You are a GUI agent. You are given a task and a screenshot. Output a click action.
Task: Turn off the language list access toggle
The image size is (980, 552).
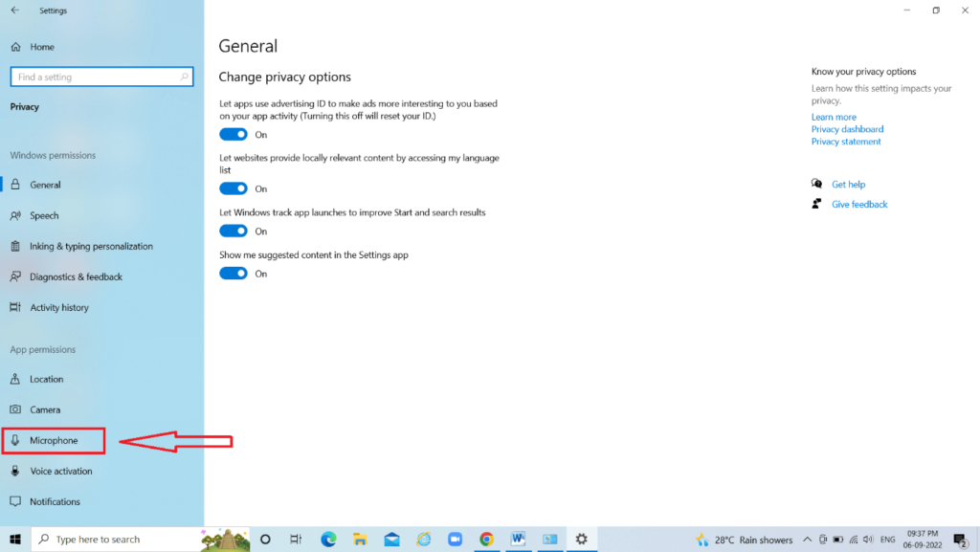234,188
